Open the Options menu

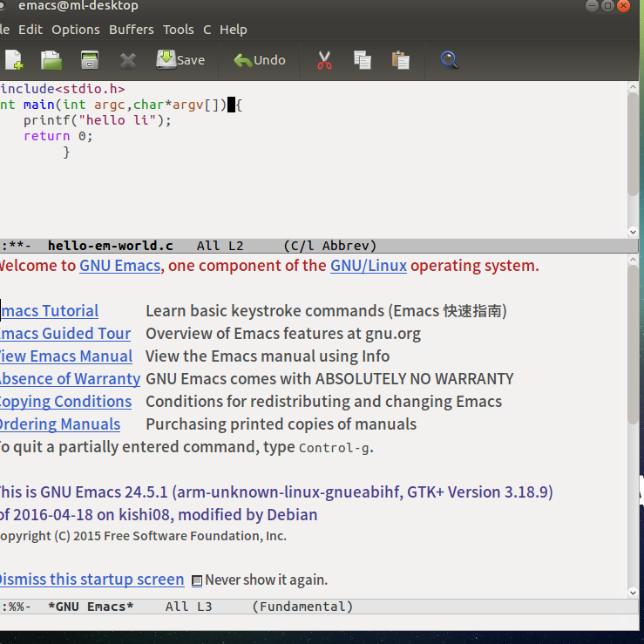tap(75, 30)
